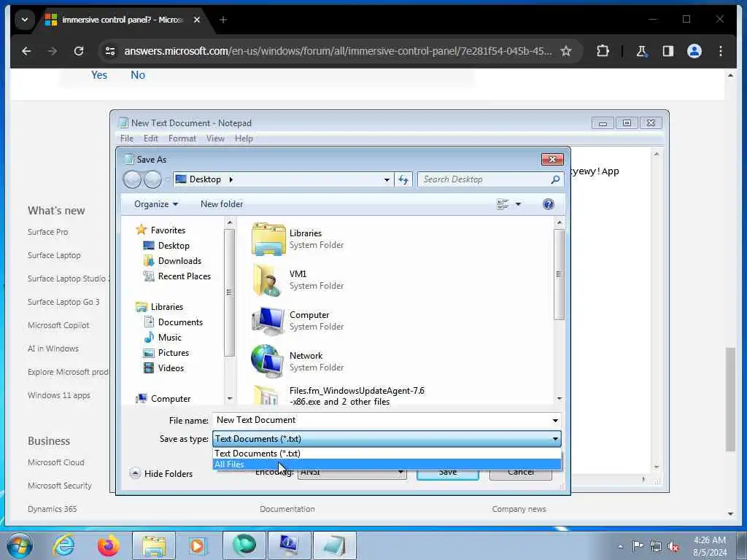Select Pictures library in navigation pane
Screen dimensions: 747x560
[174, 352]
